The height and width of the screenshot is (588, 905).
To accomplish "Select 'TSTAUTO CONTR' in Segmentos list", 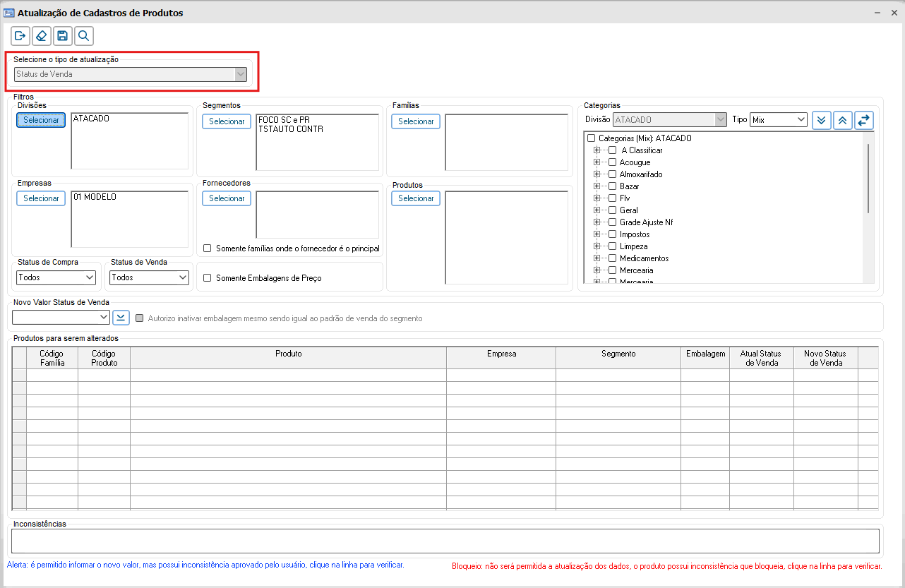I will pos(291,129).
